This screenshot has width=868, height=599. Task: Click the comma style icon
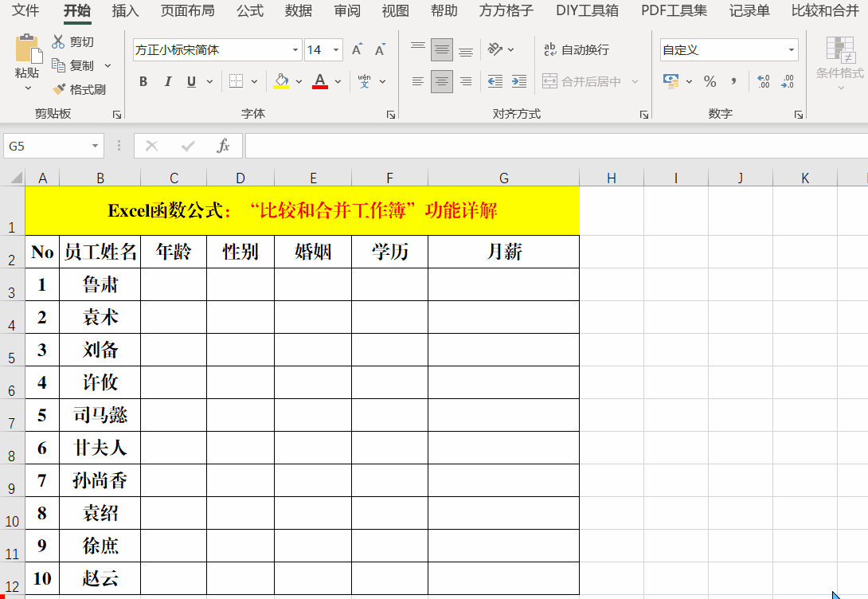coord(733,81)
